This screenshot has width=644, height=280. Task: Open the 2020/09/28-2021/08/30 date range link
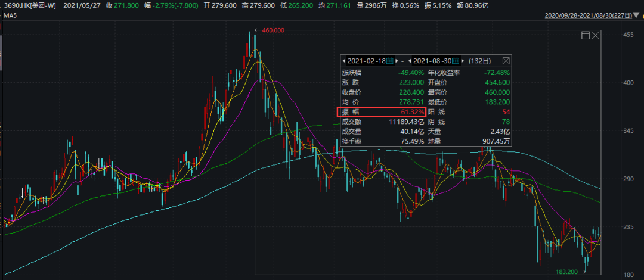coord(589,16)
